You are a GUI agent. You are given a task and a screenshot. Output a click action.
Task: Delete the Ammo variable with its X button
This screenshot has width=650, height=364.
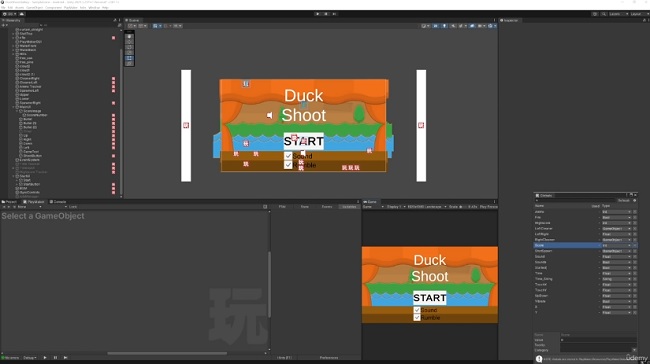635,212
